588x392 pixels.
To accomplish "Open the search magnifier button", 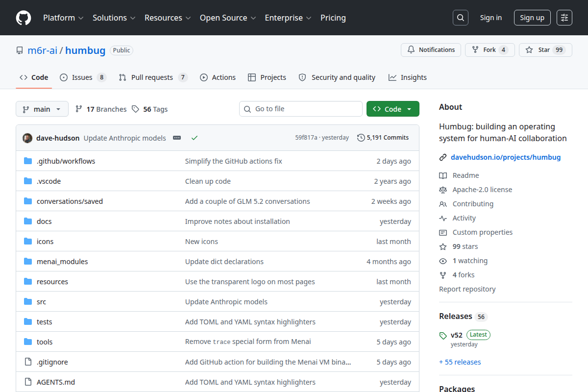I will tap(460, 18).
